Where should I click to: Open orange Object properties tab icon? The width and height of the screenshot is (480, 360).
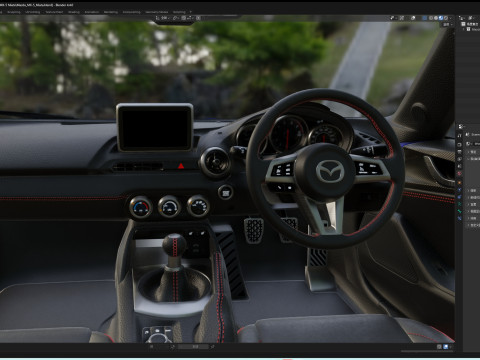[x=459, y=183]
